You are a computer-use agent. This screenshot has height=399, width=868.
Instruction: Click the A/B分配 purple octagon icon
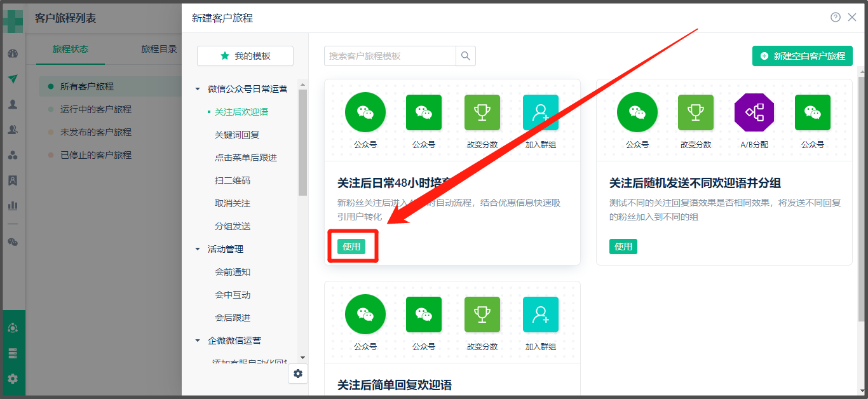pyautogui.click(x=754, y=112)
